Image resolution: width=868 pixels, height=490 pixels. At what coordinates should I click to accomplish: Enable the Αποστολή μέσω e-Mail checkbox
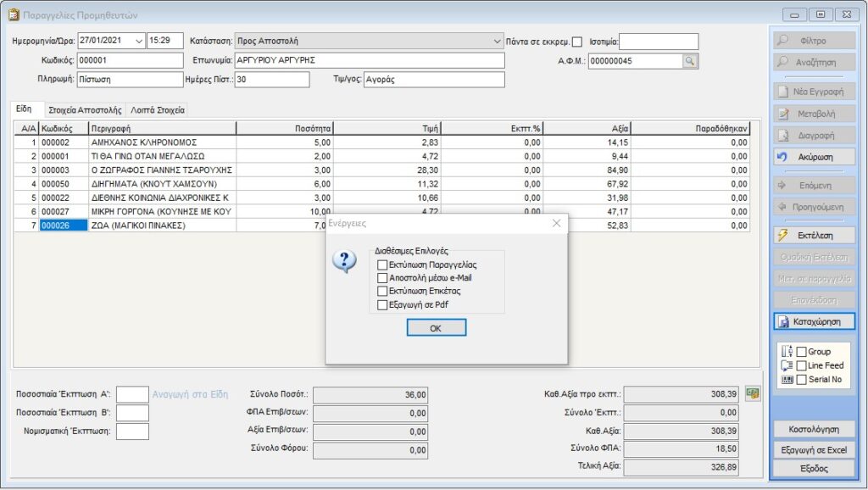(x=382, y=278)
